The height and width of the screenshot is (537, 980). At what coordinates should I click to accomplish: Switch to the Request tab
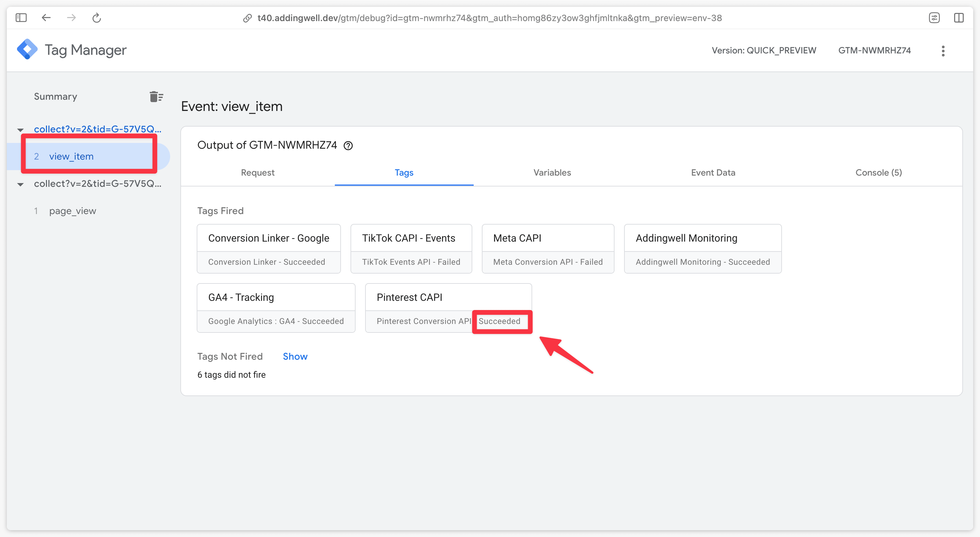point(258,173)
